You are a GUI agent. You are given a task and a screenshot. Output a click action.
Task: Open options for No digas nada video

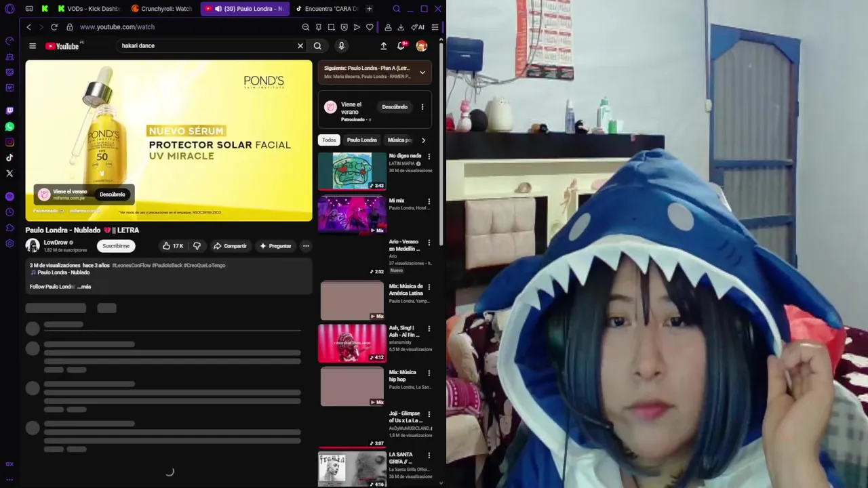click(x=429, y=157)
